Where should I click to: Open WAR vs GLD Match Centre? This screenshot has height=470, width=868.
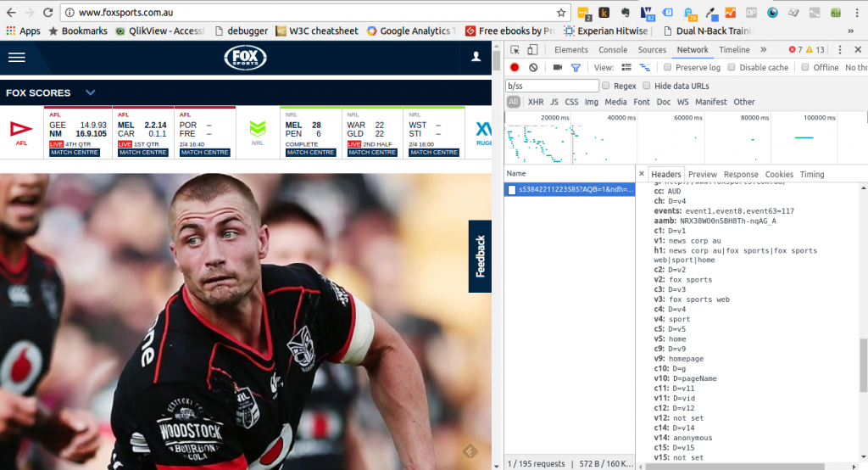(373, 153)
